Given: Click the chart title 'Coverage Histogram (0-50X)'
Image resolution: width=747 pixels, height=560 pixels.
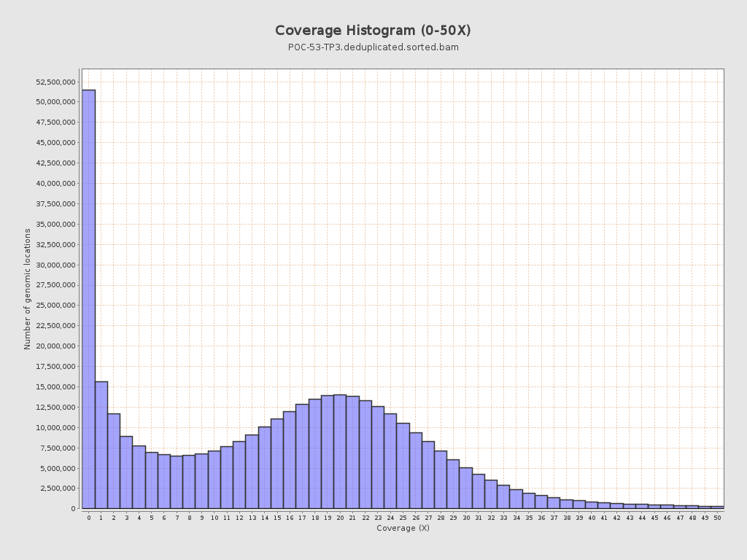Looking at the screenshot, I should [373, 31].
